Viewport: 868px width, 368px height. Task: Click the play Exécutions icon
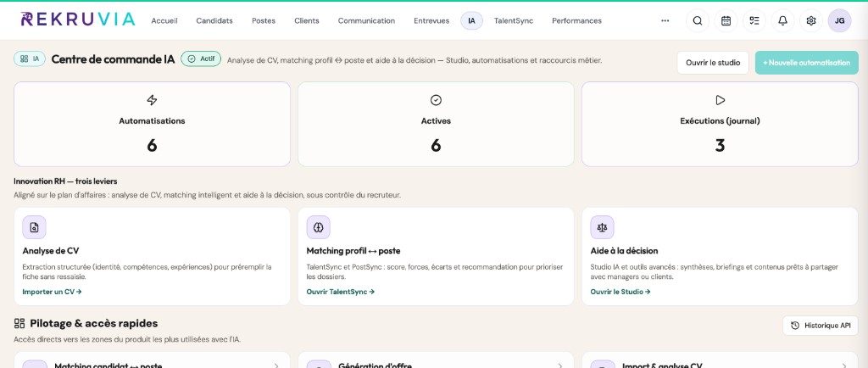(x=720, y=100)
